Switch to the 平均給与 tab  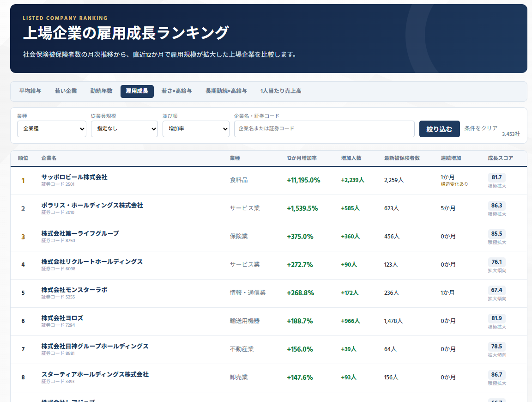(x=30, y=91)
